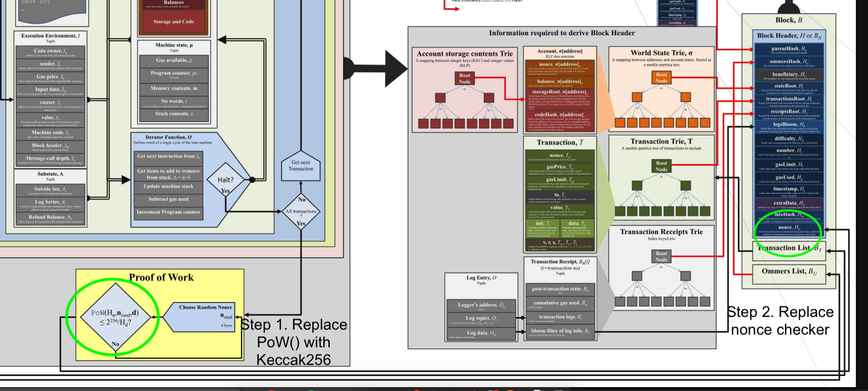Click Root Node of Transaction Trie
Viewport: 868px width, 391px height.
[x=661, y=166]
